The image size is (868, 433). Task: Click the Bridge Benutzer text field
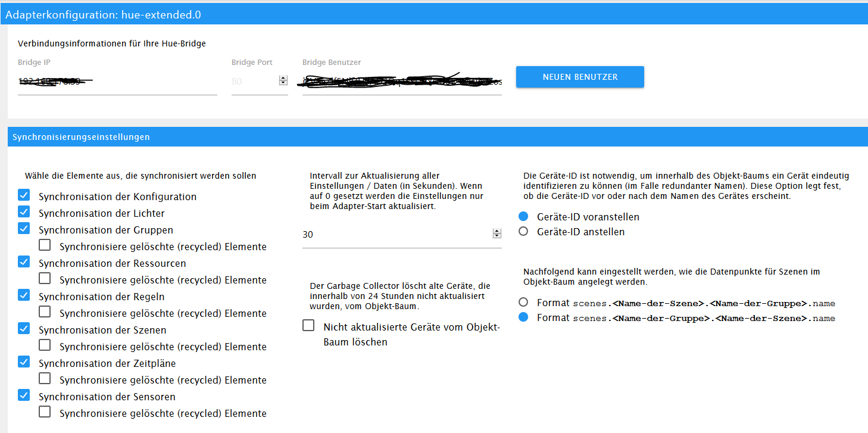point(402,81)
